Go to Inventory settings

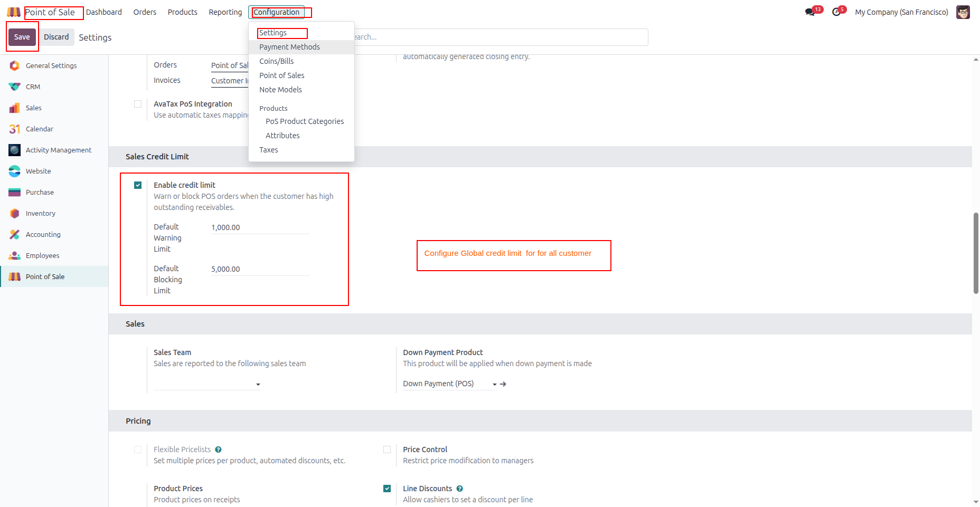click(54, 213)
